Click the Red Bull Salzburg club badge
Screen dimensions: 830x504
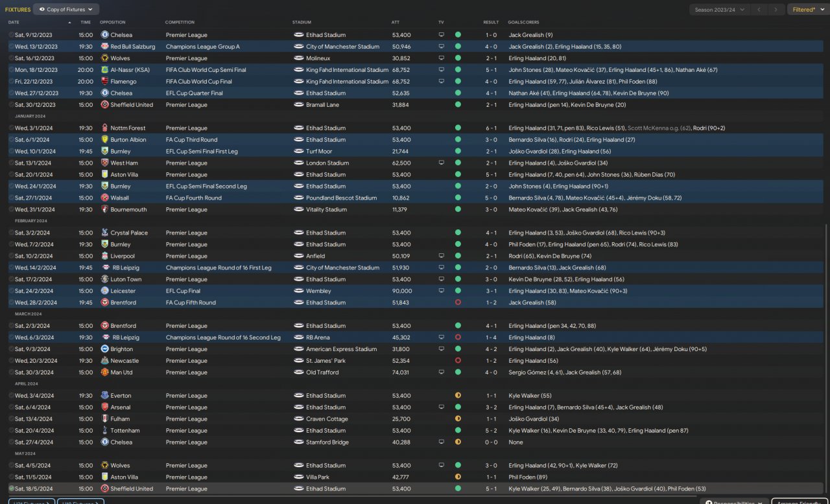tap(105, 47)
